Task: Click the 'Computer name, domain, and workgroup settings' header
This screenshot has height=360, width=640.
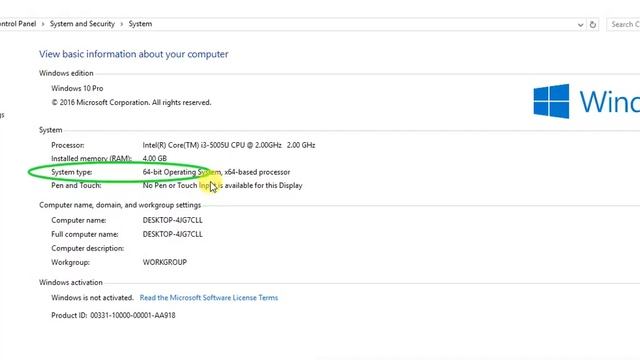Action: [120, 205]
